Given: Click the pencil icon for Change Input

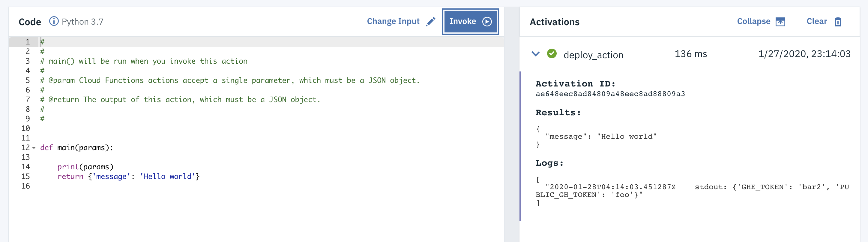Looking at the screenshot, I should pyautogui.click(x=431, y=22).
